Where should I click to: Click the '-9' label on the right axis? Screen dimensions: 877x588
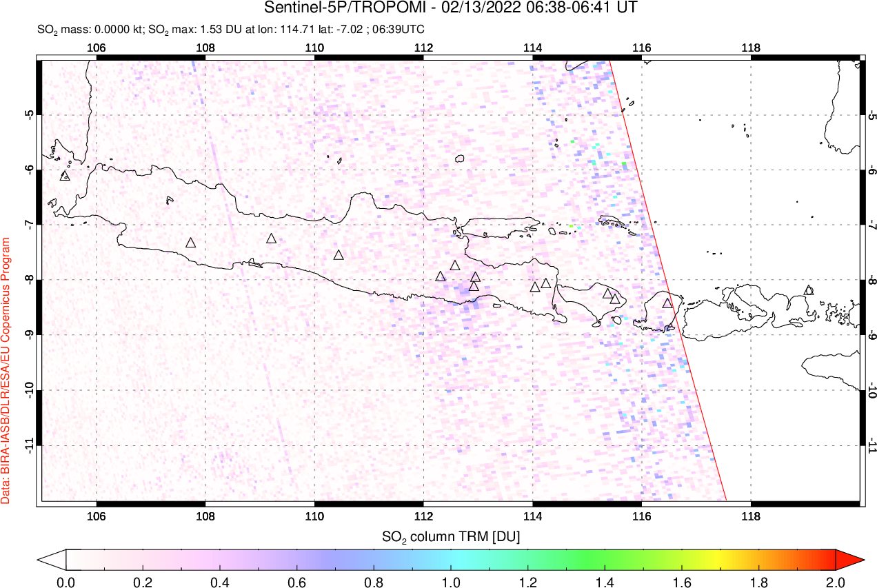(x=872, y=335)
